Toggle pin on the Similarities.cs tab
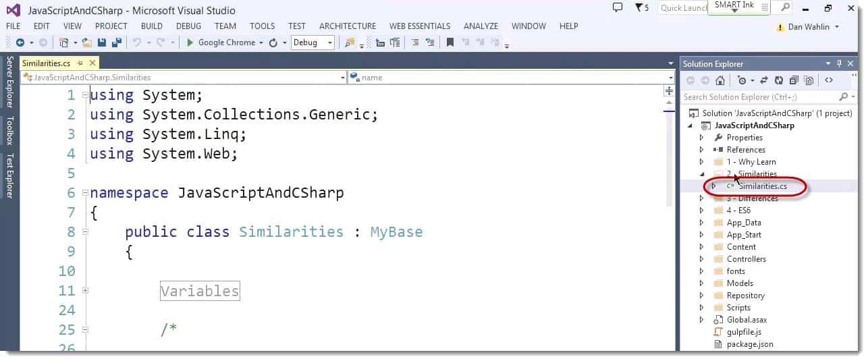Image resolution: width=868 pixels, height=361 pixels. point(80,63)
